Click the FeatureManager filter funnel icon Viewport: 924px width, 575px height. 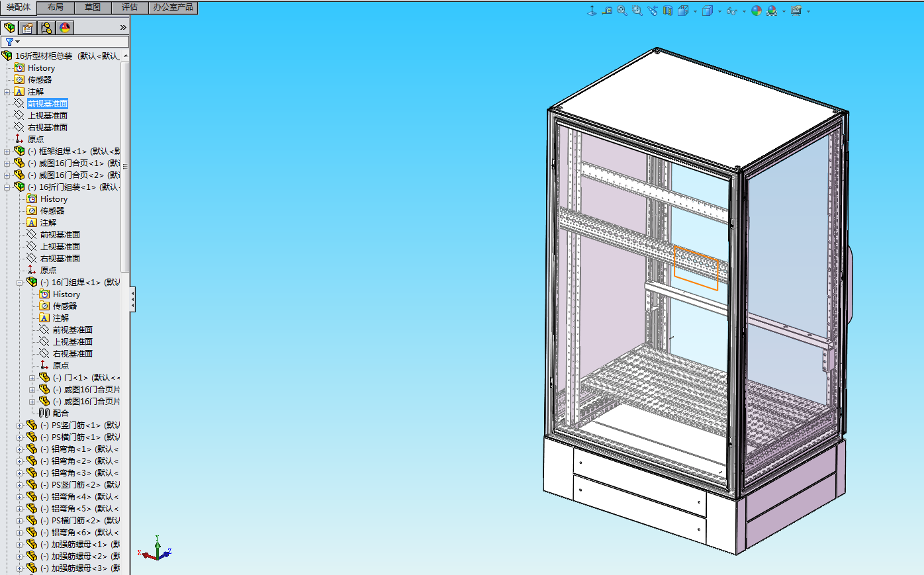click(11, 41)
